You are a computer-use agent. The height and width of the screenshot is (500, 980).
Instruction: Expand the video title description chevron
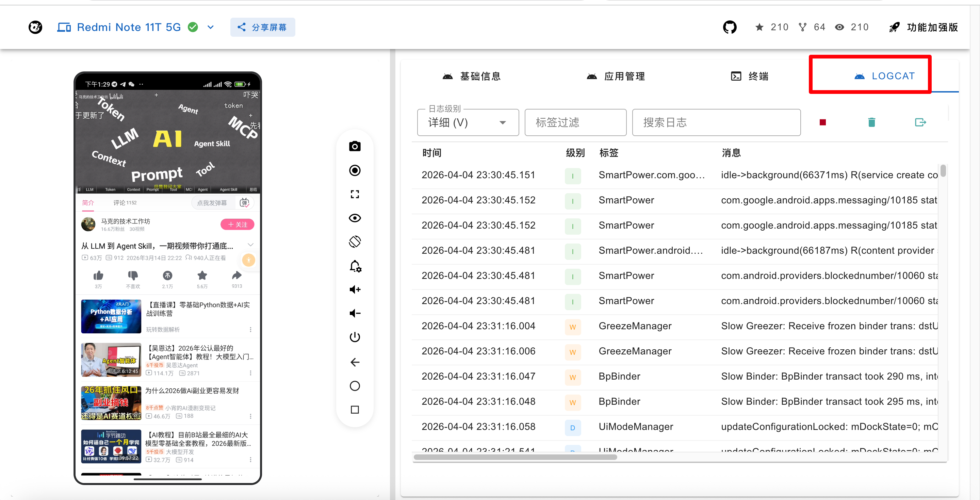[x=250, y=245]
